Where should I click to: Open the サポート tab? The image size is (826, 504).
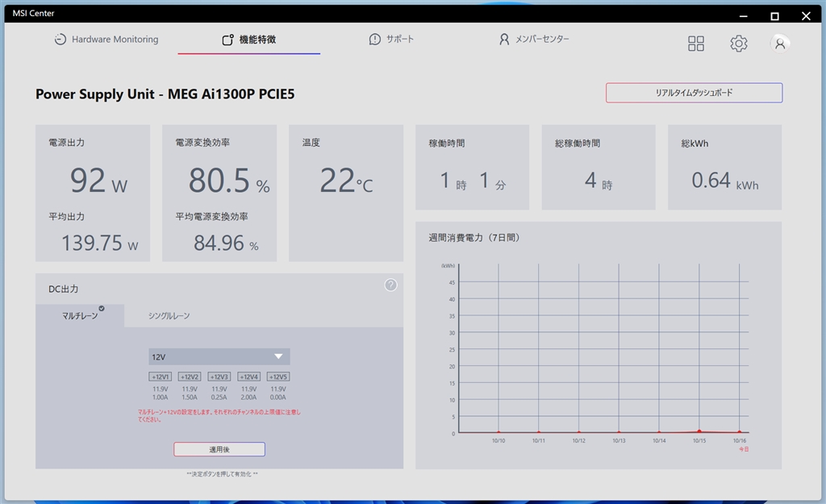[391, 39]
